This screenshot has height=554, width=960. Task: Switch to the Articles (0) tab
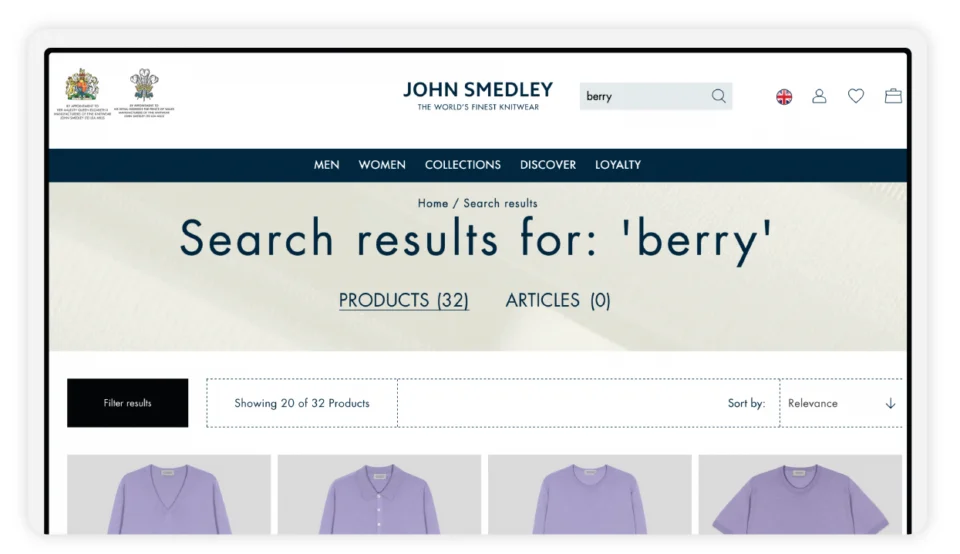point(558,300)
